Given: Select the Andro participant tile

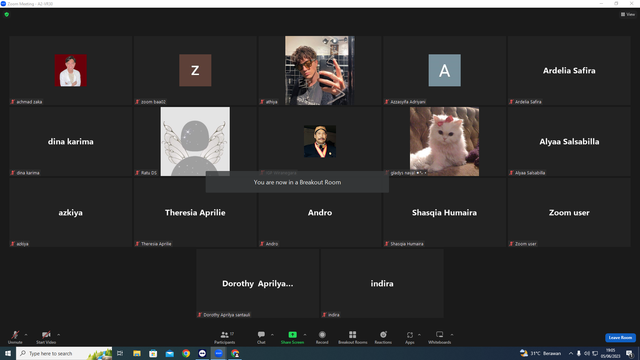Looking at the screenshot, I should pos(320,212).
